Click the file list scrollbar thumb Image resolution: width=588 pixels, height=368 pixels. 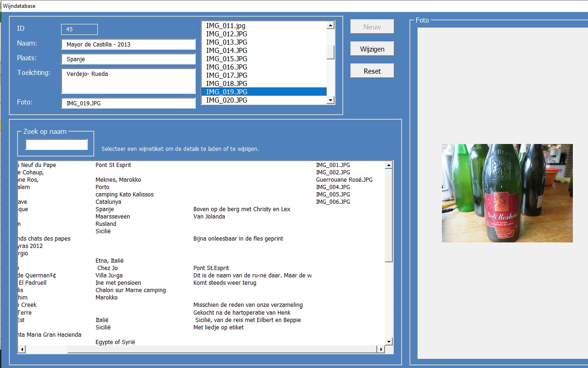point(330,52)
